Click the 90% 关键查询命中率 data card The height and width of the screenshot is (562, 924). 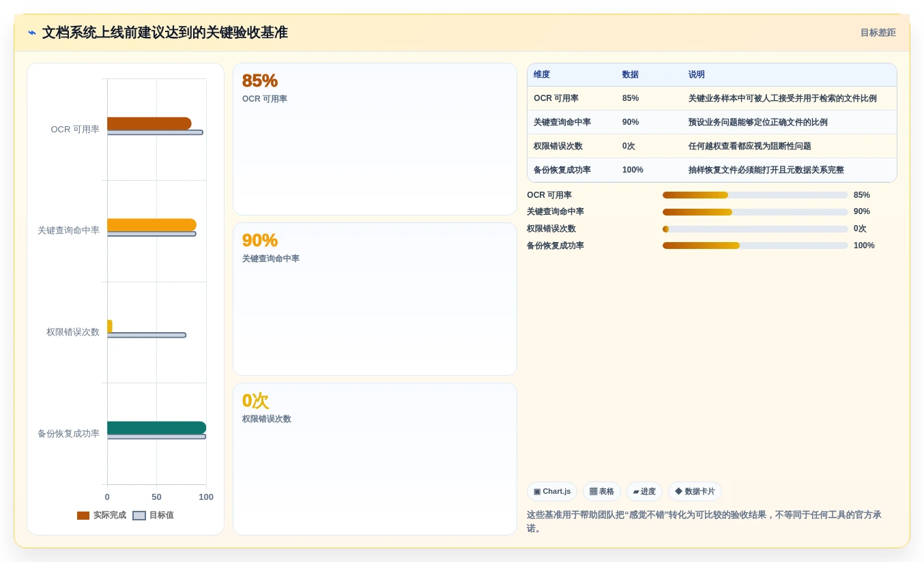coord(375,299)
